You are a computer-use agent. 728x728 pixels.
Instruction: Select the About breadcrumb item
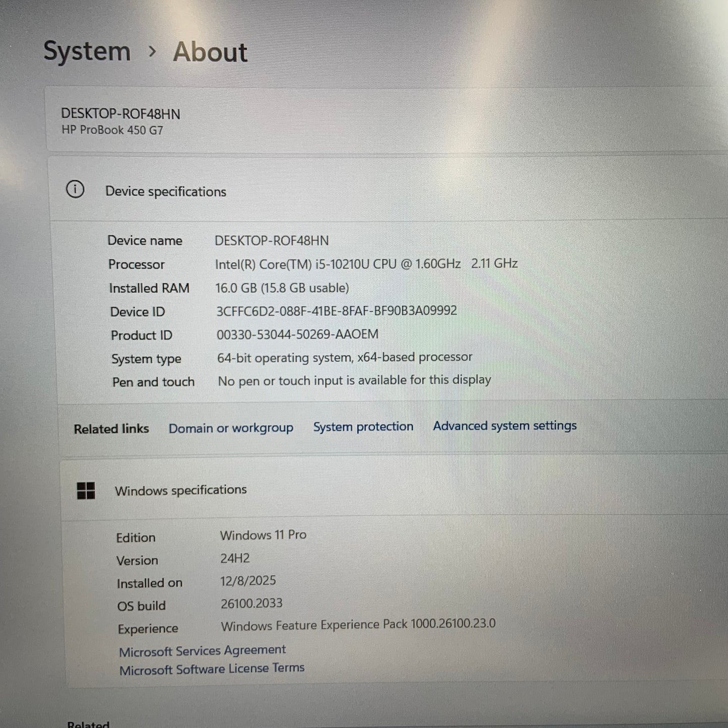tap(210, 52)
